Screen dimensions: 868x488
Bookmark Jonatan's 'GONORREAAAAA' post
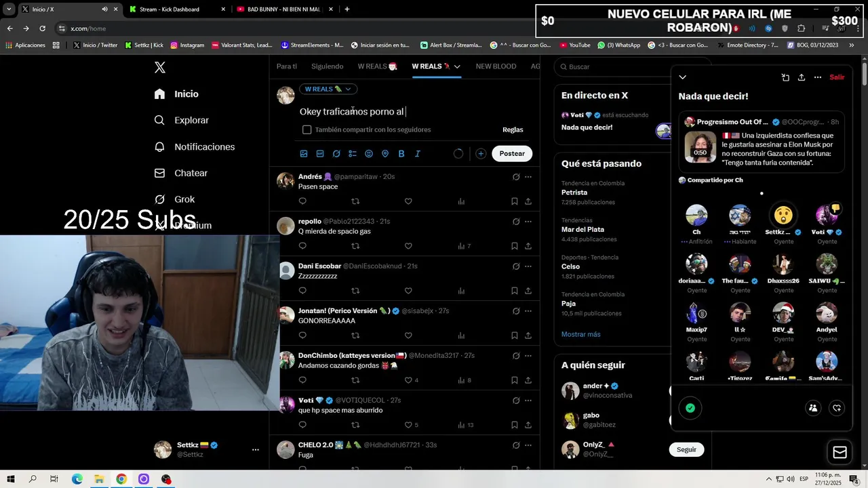pos(515,335)
